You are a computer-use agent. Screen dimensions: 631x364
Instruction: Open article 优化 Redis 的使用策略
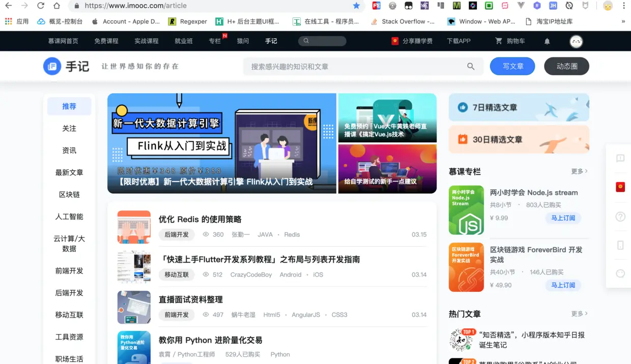pos(200,219)
